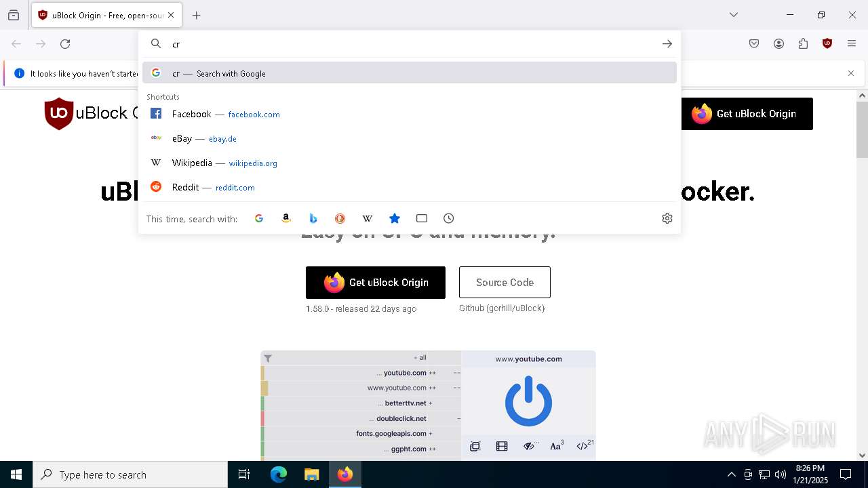Select the uBlock Origin browser tab
Viewport: 868px width, 488px height.
(x=106, y=15)
